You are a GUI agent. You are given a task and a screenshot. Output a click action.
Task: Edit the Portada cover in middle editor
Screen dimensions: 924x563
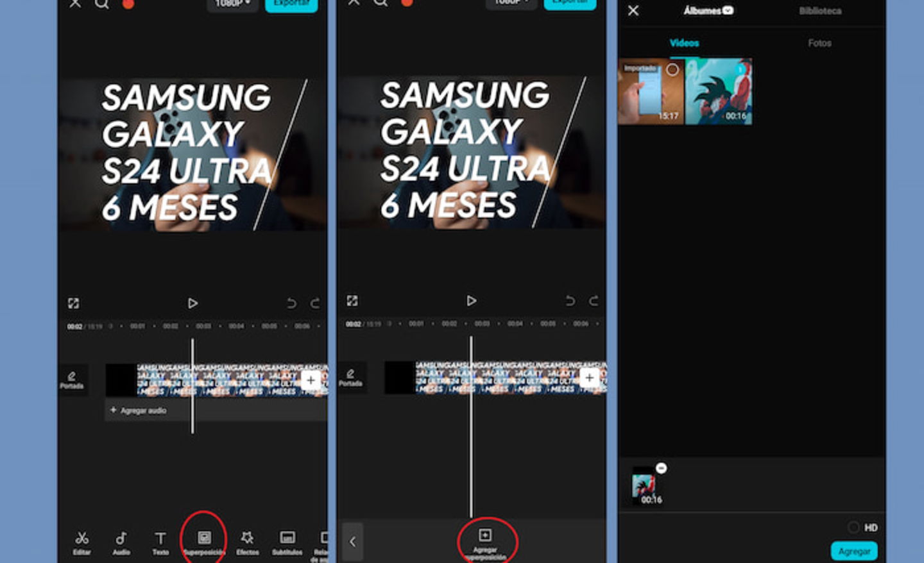[350, 378]
